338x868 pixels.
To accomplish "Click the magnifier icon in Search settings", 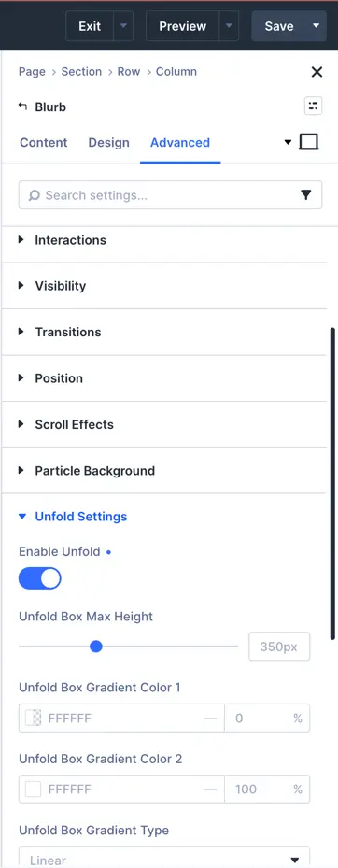I will (x=35, y=195).
